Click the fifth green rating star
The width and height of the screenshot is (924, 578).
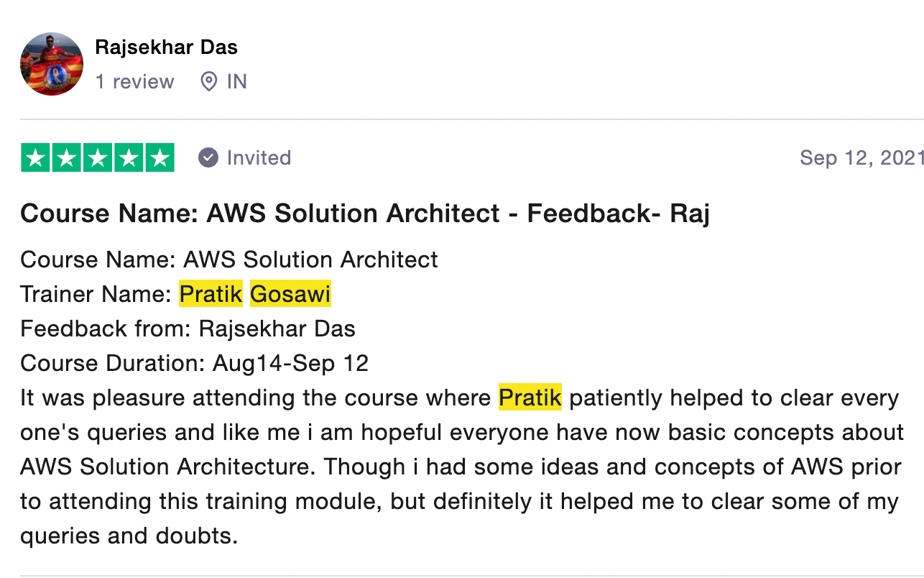(160, 158)
